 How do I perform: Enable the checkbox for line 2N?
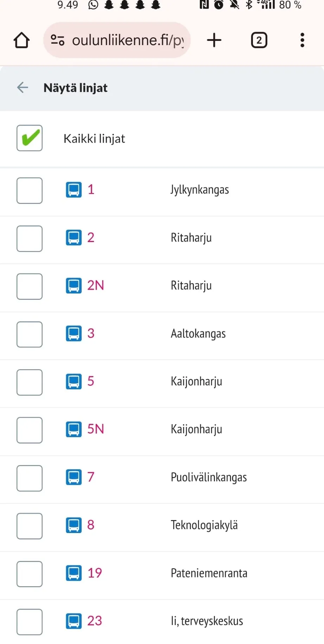click(x=30, y=286)
